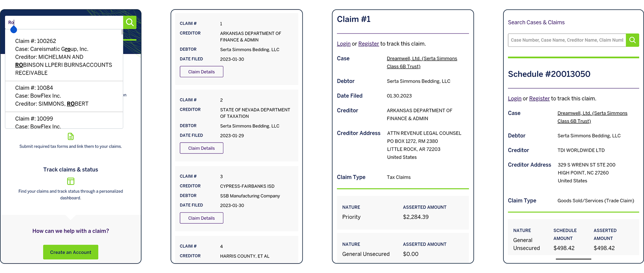
Task: Click the tax forms document icon
Action: pos(71,136)
